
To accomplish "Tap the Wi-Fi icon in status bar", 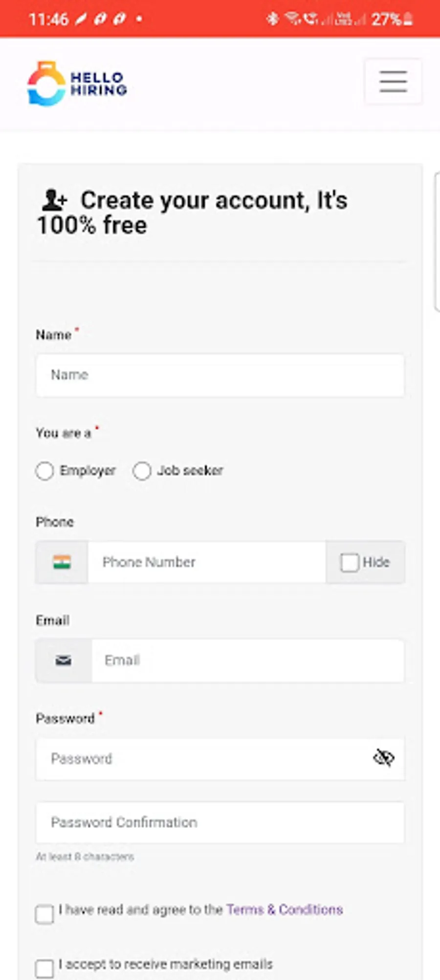I will (292, 19).
